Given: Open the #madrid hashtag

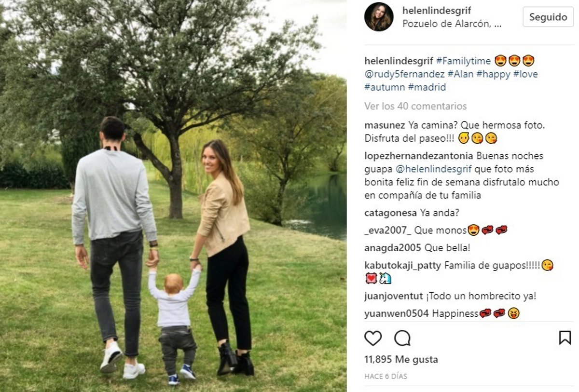Looking at the screenshot, I should (x=427, y=87).
